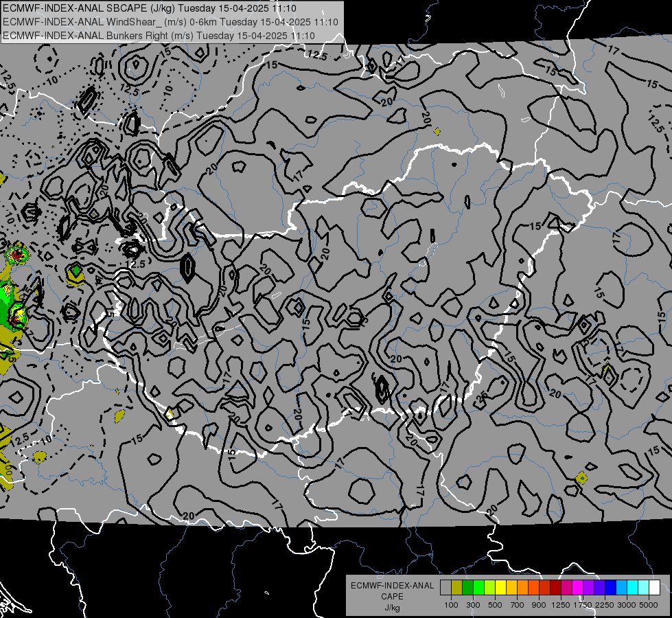Click the 3000 legend tick value
This screenshot has height=618, width=672.
point(627,605)
